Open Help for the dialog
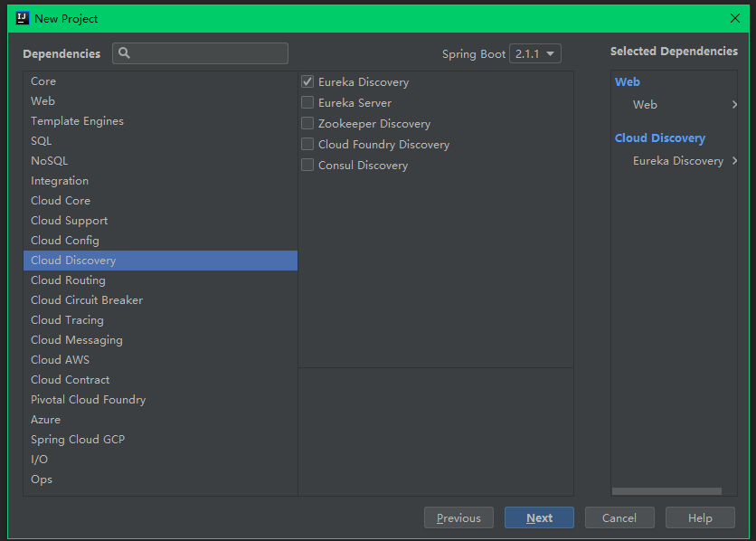 click(x=700, y=517)
